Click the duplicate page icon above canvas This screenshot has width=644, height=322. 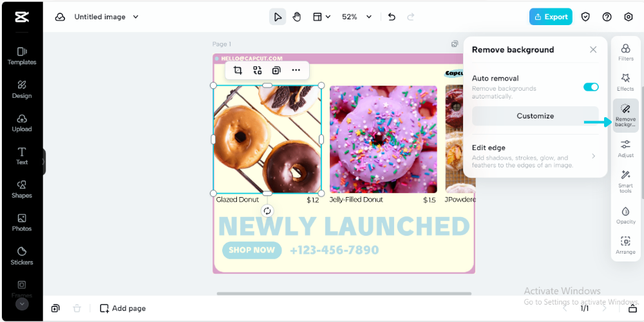[x=455, y=44]
